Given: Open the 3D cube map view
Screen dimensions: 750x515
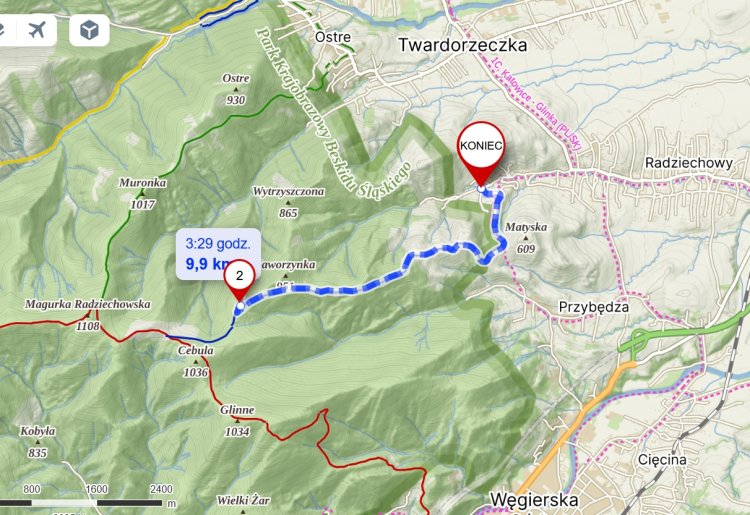Looking at the screenshot, I should 89,30.
